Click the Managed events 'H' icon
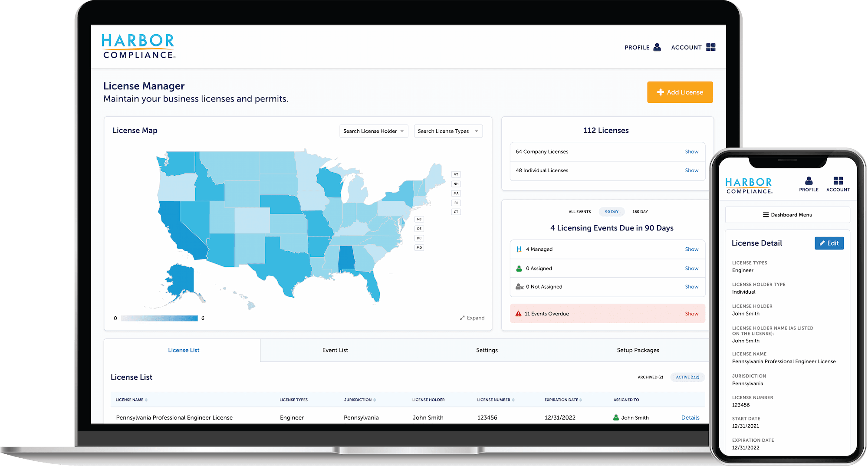Image resolution: width=868 pixels, height=466 pixels. pos(519,249)
